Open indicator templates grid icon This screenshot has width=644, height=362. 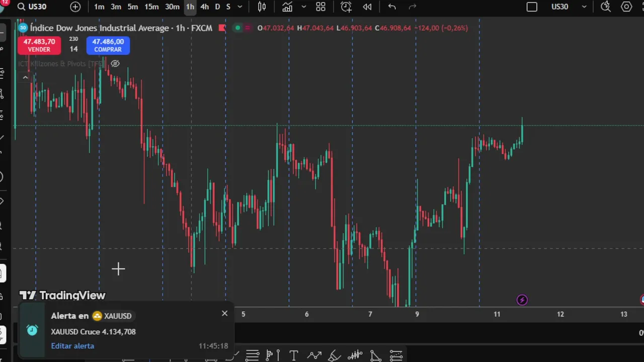click(x=320, y=7)
